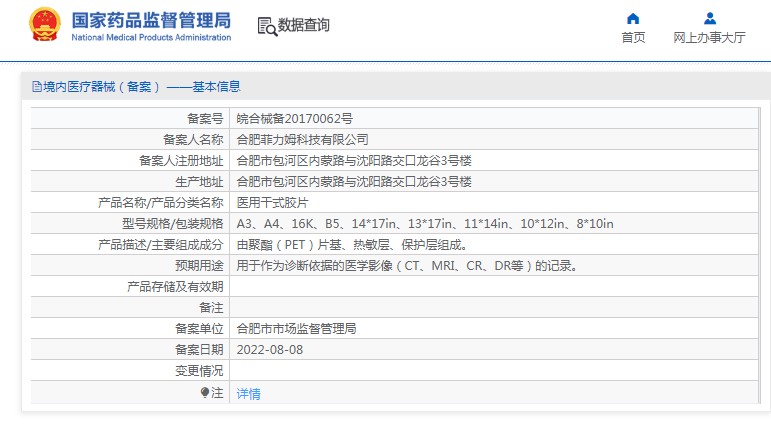Select the value 皖合械备20170062号
This screenshot has width=771, height=426.
tap(295, 119)
